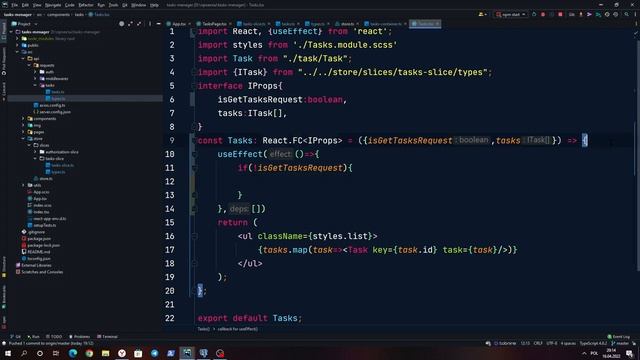Open the Problems tool window button
This screenshot has width=640, height=360.
(x=79, y=336)
